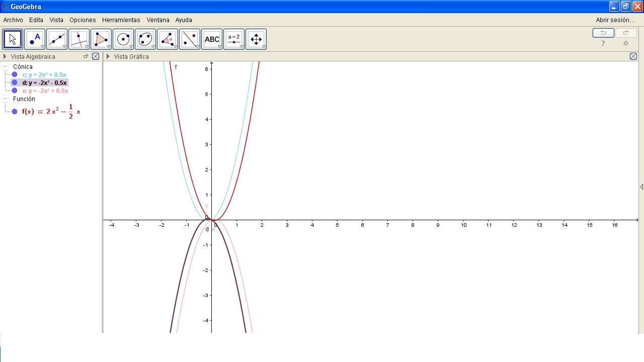Screen dimensions: 644x362
Task: Toggle visibility of conic d
Action: point(15,82)
